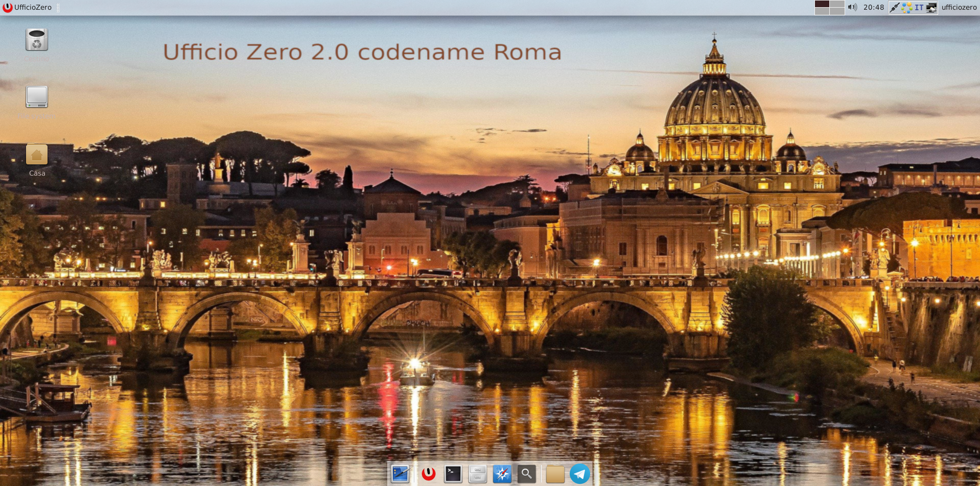Screen dimensions: 980x486
Task: Open the Cestino trash desktop icon
Action: (37, 40)
